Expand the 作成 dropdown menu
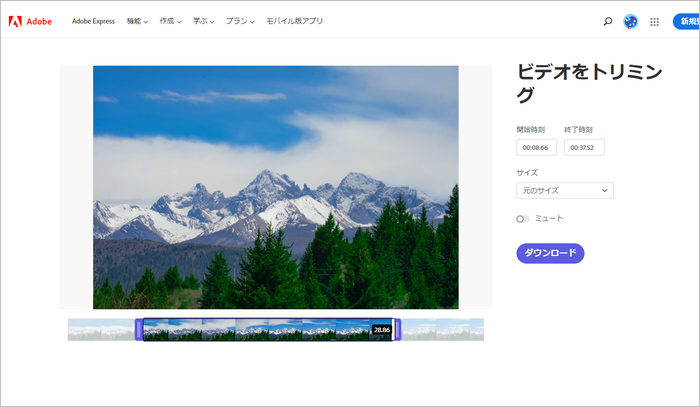The width and height of the screenshot is (700, 407). tap(170, 21)
